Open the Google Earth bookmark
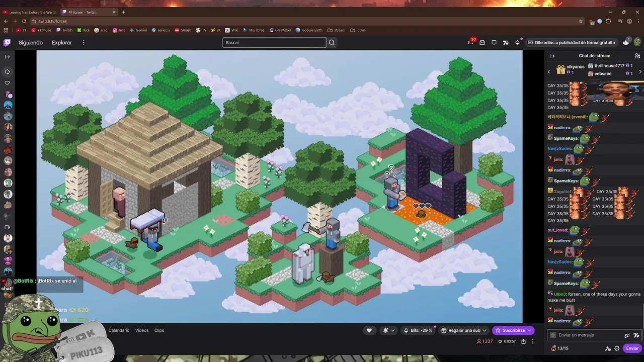Image resolution: width=644 pixels, height=362 pixels. click(x=308, y=30)
